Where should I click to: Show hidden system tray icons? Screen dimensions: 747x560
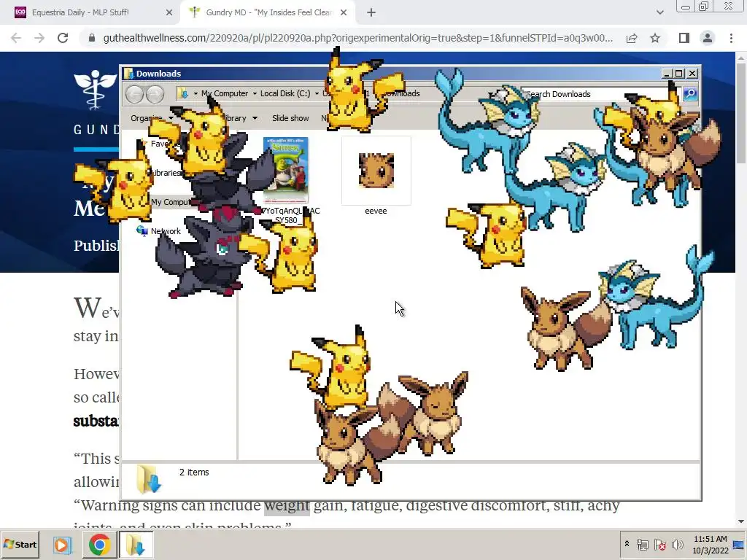[627, 544]
